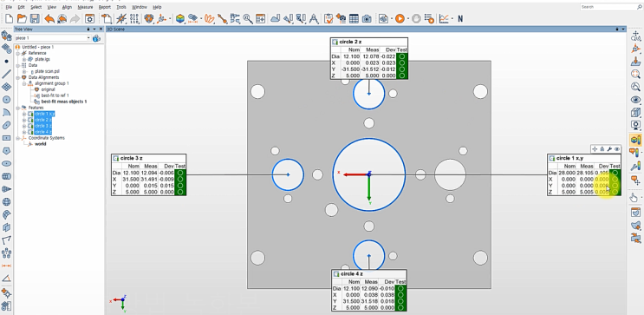This screenshot has height=315, width=644.
Task: Open the clipboard checkmark review icon
Action: coord(329,18)
